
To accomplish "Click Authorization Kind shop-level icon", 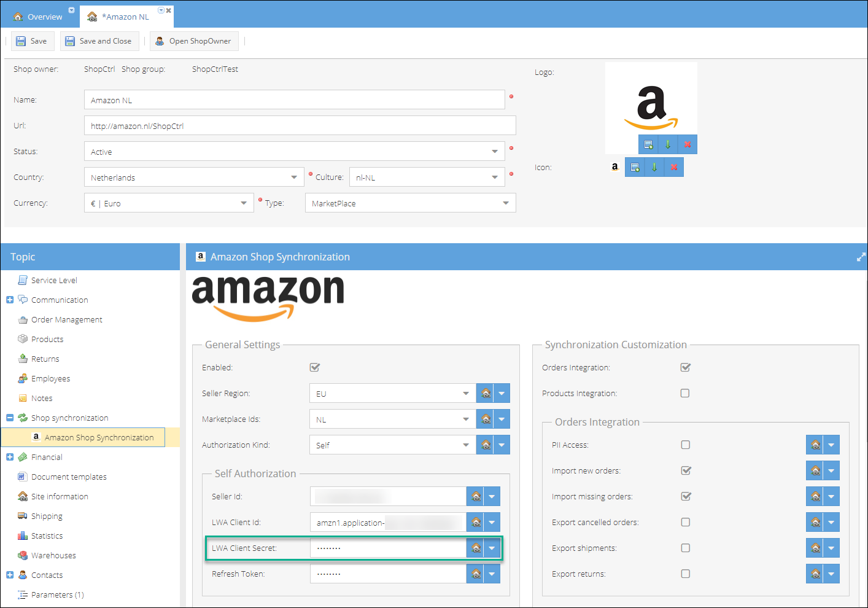I will [x=486, y=445].
